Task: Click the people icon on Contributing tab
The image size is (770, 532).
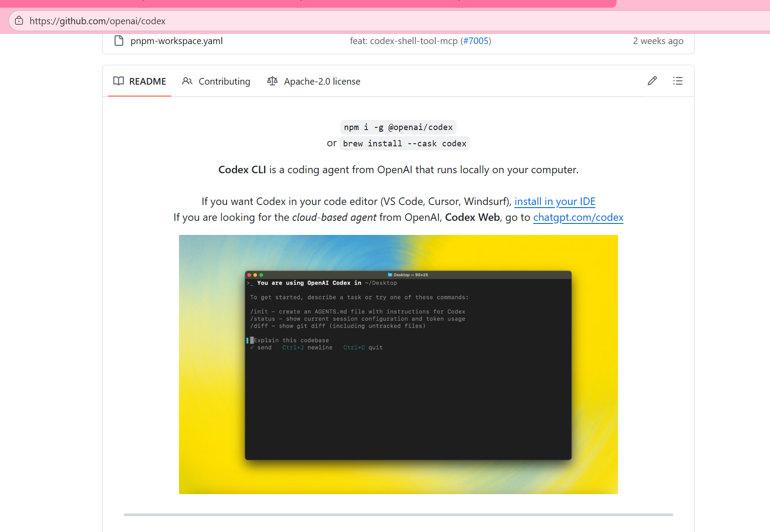Action: point(187,81)
